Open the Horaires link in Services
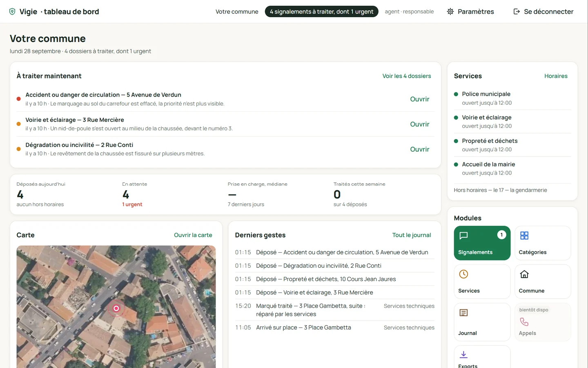Image resolution: width=588 pixels, height=368 pixels. coord(556,76)
